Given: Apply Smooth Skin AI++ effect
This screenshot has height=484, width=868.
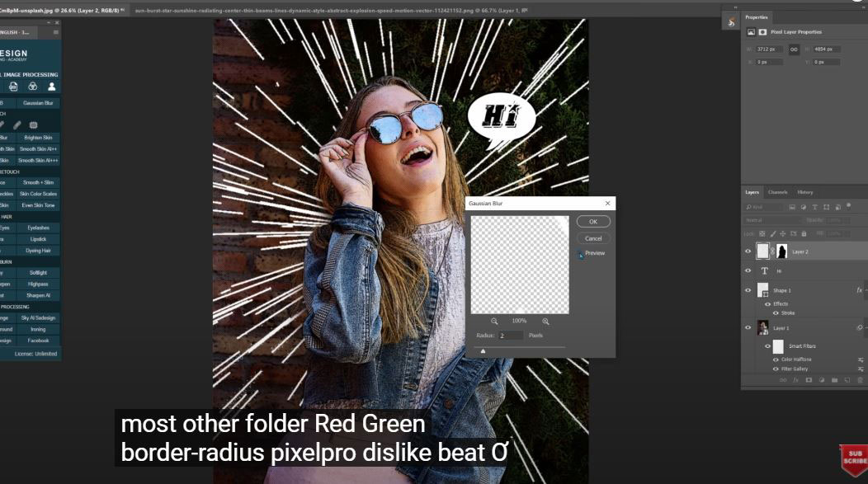Looking at the screenshot, I should pos(38,148).
